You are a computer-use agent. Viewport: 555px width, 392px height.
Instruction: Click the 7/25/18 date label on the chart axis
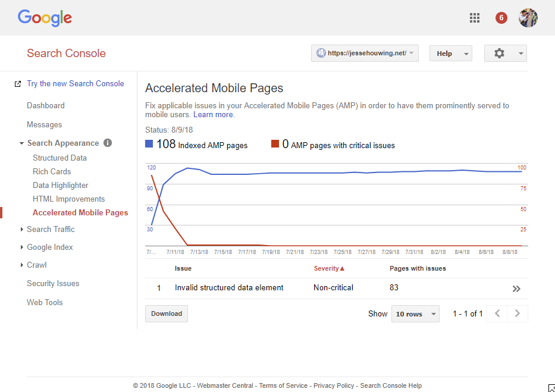tap(343, 252)
